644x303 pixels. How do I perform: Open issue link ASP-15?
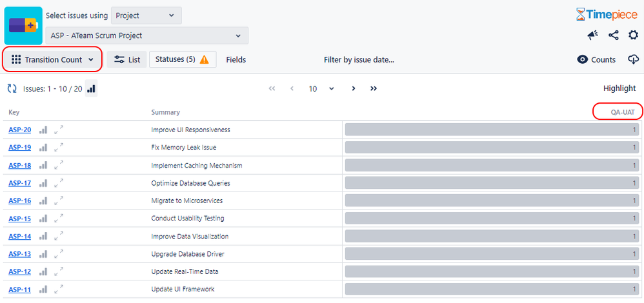[x=20, y=219]
